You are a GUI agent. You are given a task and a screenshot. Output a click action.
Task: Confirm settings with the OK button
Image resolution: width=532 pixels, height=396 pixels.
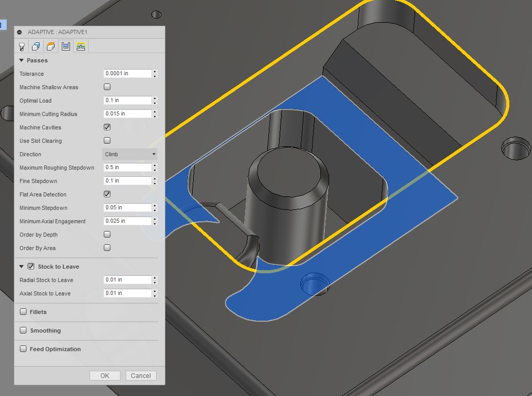[105, 375]
